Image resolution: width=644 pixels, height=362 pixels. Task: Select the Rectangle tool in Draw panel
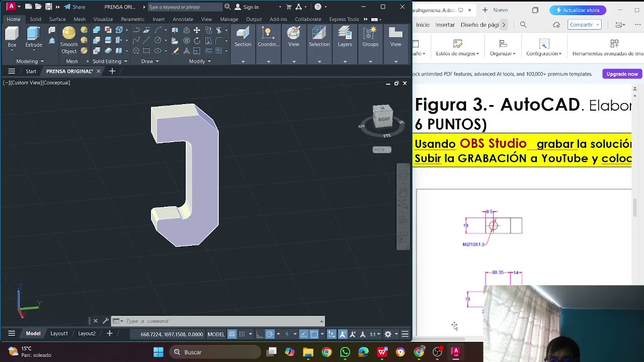tap(146, 51)
